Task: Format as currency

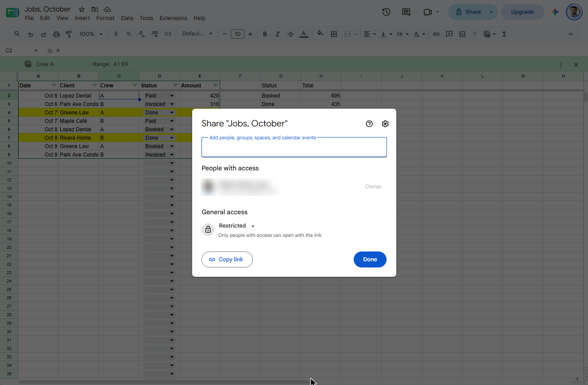Action: pyautogui.click(x=116, y=34)
